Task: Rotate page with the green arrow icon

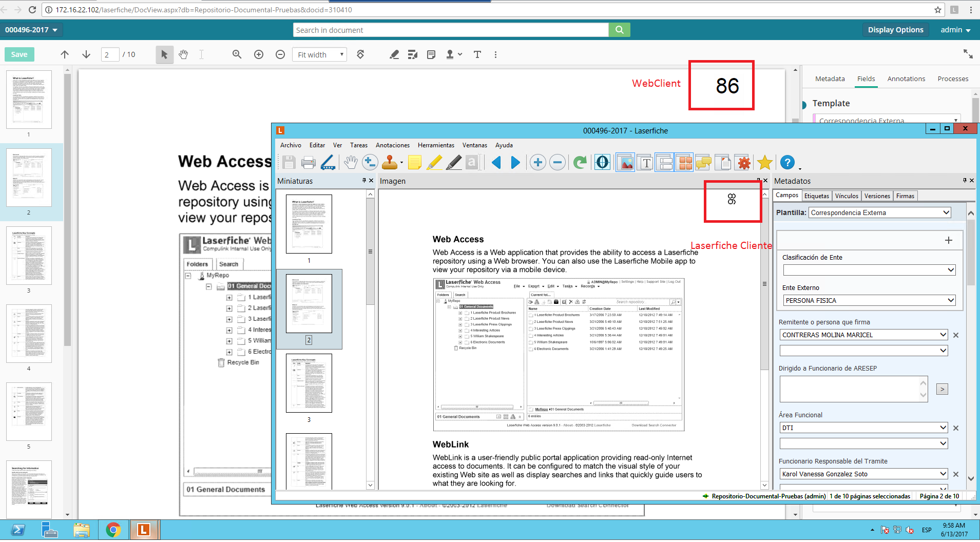Action: pyautogui.click(x=580, y=163)
